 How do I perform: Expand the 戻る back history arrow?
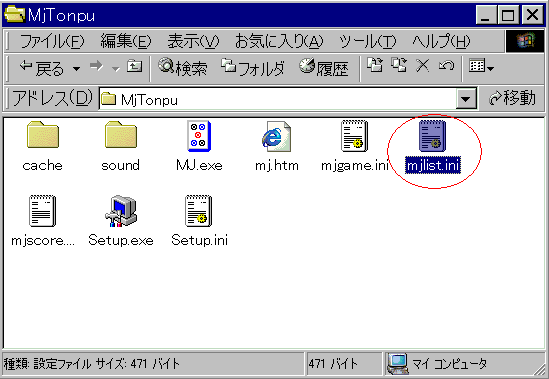(x=76, y=68)
